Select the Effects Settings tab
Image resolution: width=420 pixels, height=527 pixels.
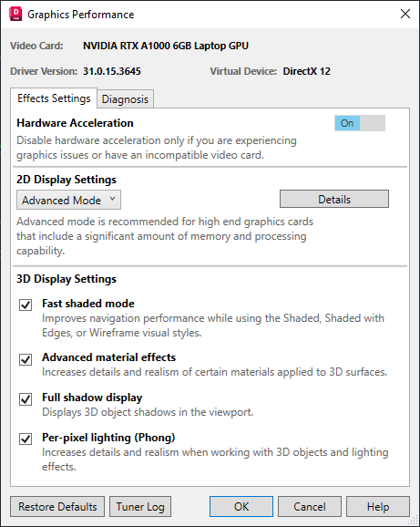tap(54, 98)
